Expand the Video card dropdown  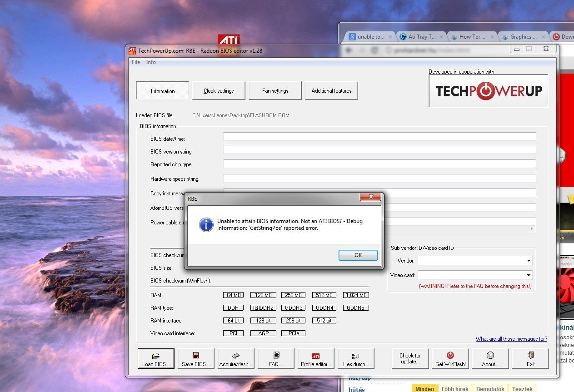click(x=529, y=275)
